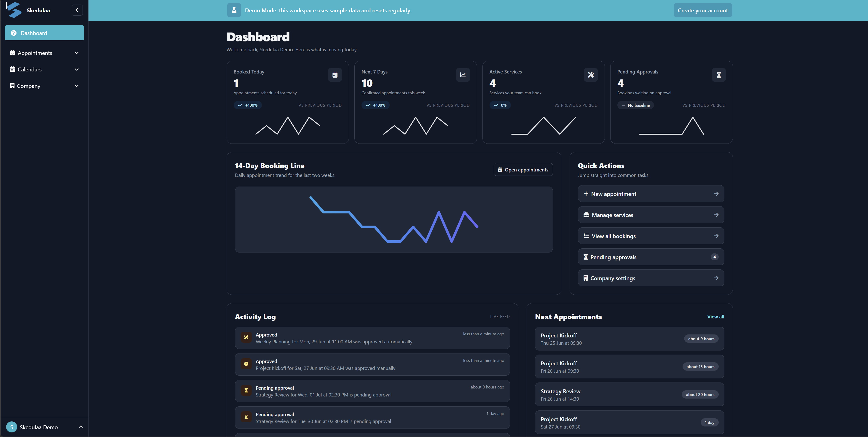
Task: Open Project Kickoff Fri 26 Jun appointment
Action: (630, 366)
